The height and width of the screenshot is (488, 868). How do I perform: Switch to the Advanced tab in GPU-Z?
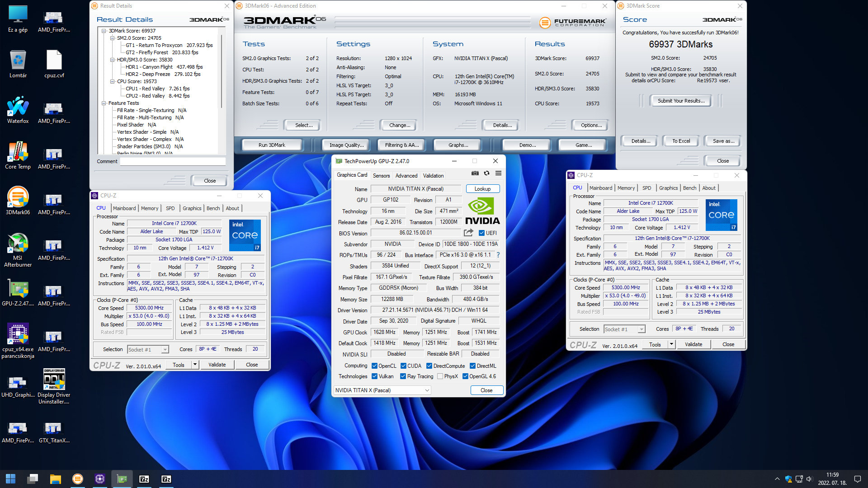click(x=406, y=176)
